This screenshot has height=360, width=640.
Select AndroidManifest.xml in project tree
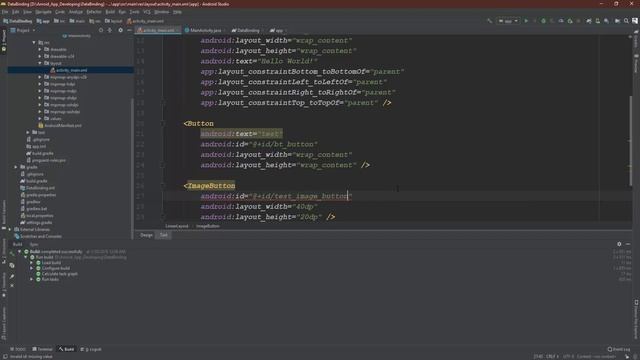tap(62, 126)
